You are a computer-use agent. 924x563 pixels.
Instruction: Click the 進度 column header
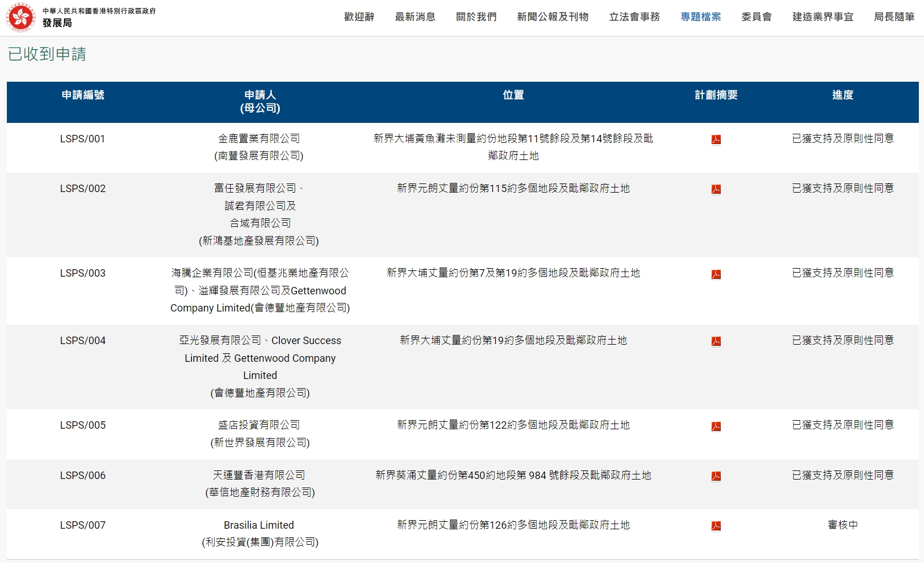[842, 95]
